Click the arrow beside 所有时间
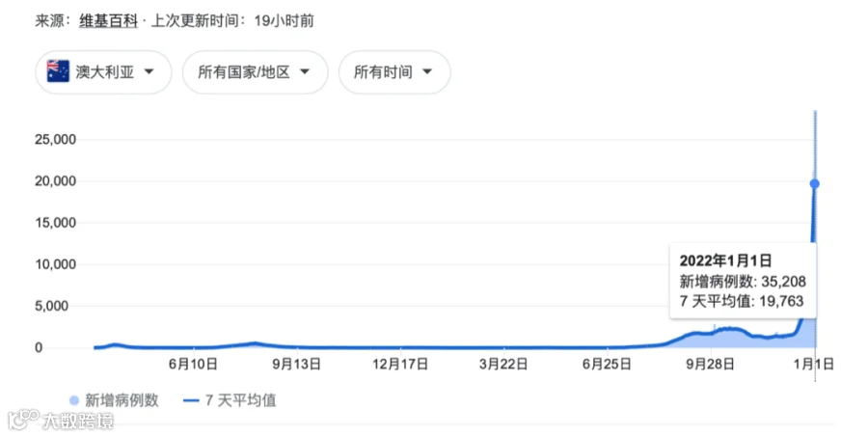Viewport: 868px width, 437px height. coord(427,71)
